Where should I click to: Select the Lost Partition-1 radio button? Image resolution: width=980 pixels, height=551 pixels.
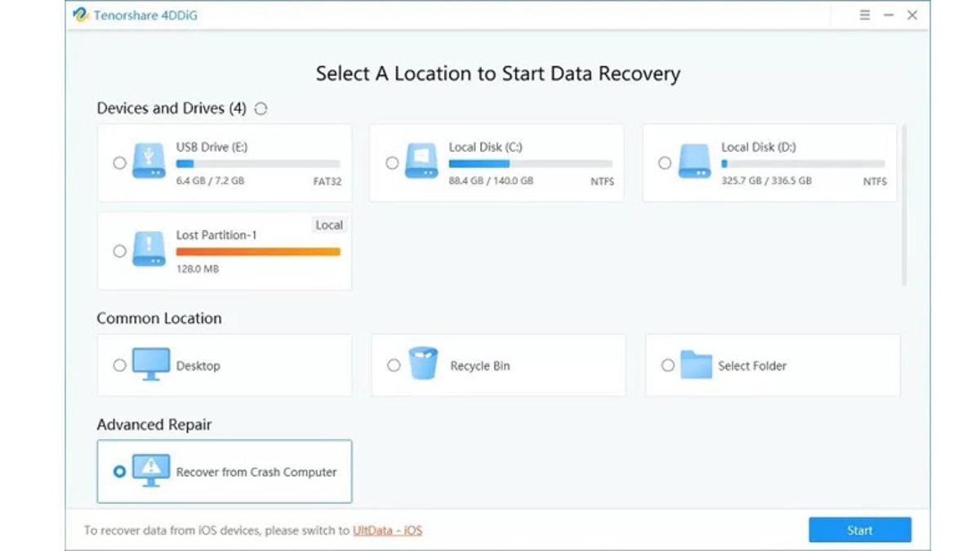(119, 251)
